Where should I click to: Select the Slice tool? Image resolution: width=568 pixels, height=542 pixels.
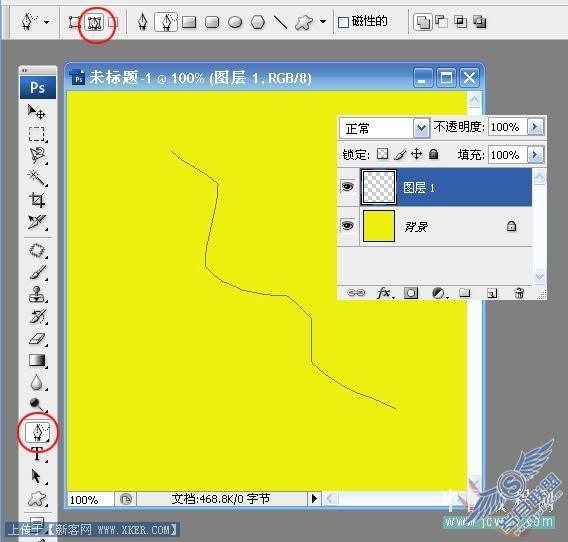click(x=37, y=221)
